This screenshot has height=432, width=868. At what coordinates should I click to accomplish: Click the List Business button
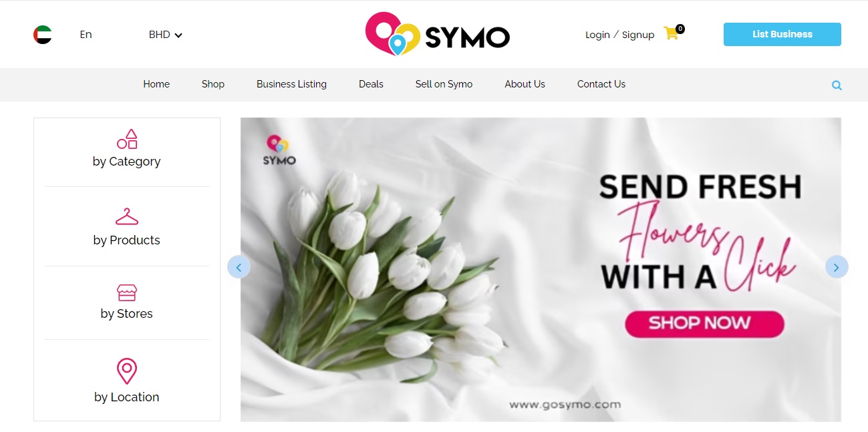[x=782, y=35]
